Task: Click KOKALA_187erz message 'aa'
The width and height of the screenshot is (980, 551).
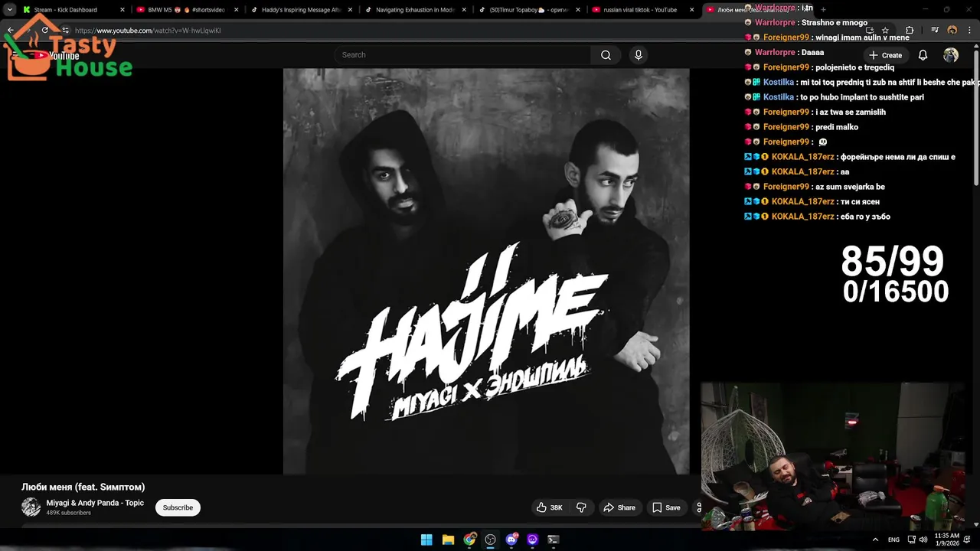Action: tap(844, 172)
